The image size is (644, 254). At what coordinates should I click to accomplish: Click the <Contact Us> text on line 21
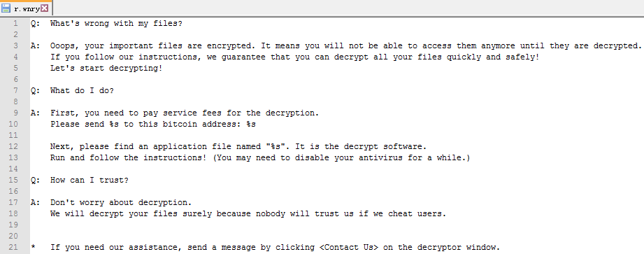click(x=349, y=248)
